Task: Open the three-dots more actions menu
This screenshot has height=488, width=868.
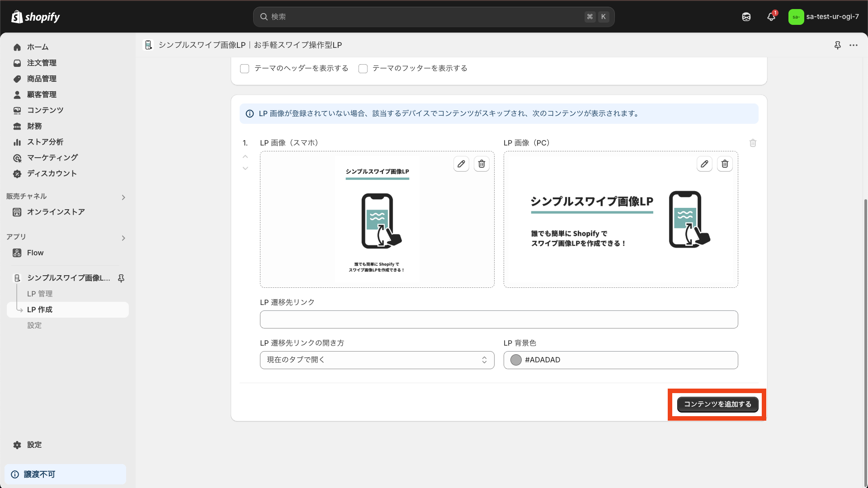Action: point(854,45)
